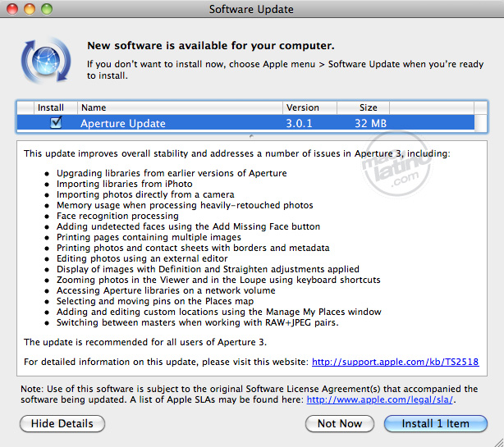Click the Software Update window title
504x447 pixels.
251,9
